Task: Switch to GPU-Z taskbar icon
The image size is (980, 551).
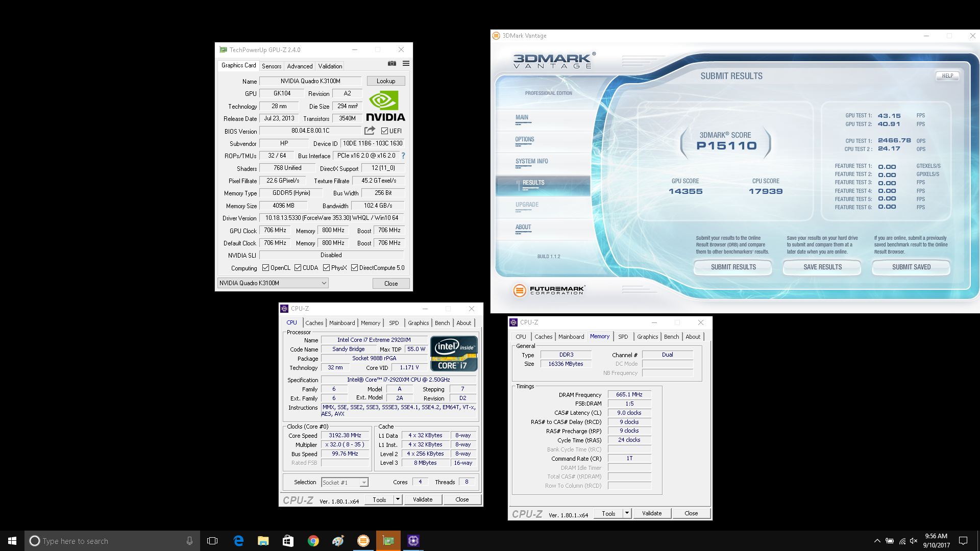Action: pyautogui.click(x=388, y=541)
